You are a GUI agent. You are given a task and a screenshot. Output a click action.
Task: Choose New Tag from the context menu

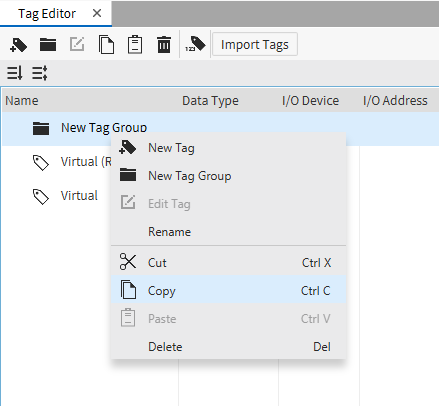click(x=228, y=148)
